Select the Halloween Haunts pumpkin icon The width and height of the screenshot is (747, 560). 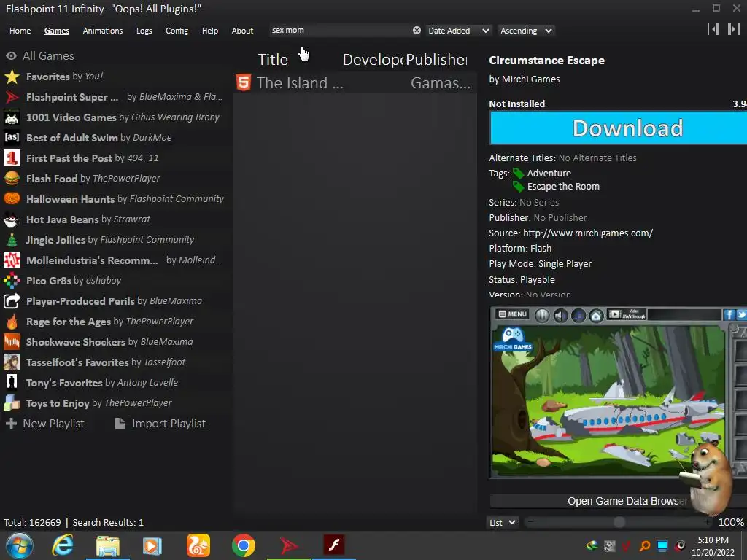coord(12,199)
